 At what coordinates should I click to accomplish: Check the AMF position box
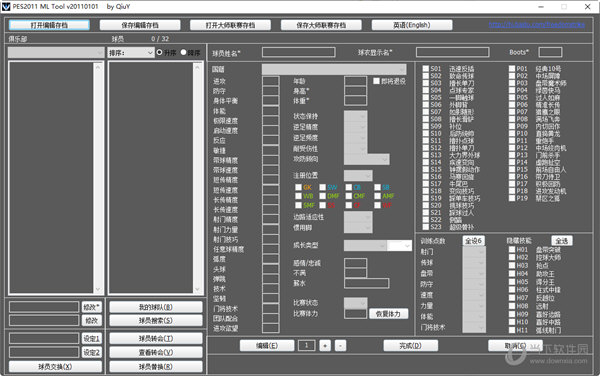click(377, 196)
